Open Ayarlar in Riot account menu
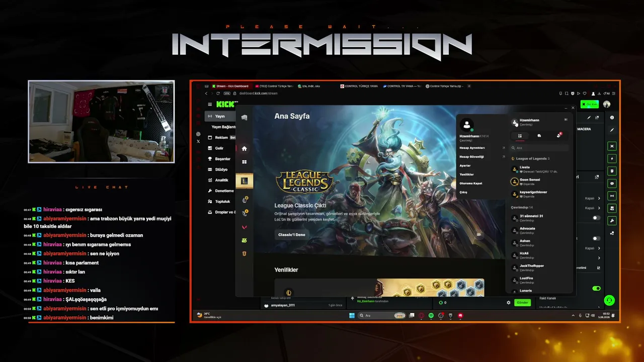This screenshot has height=362, width=644. pos(465,165)
